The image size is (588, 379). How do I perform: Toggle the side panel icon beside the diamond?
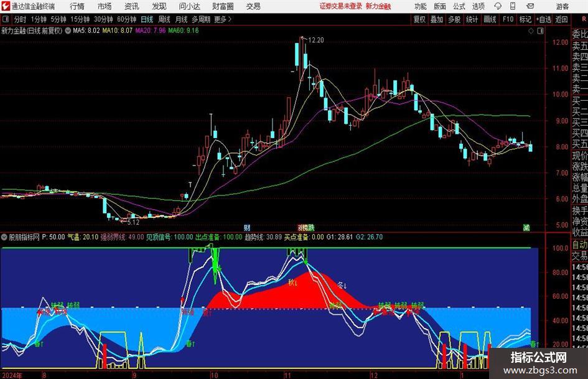tap(540, 31)
